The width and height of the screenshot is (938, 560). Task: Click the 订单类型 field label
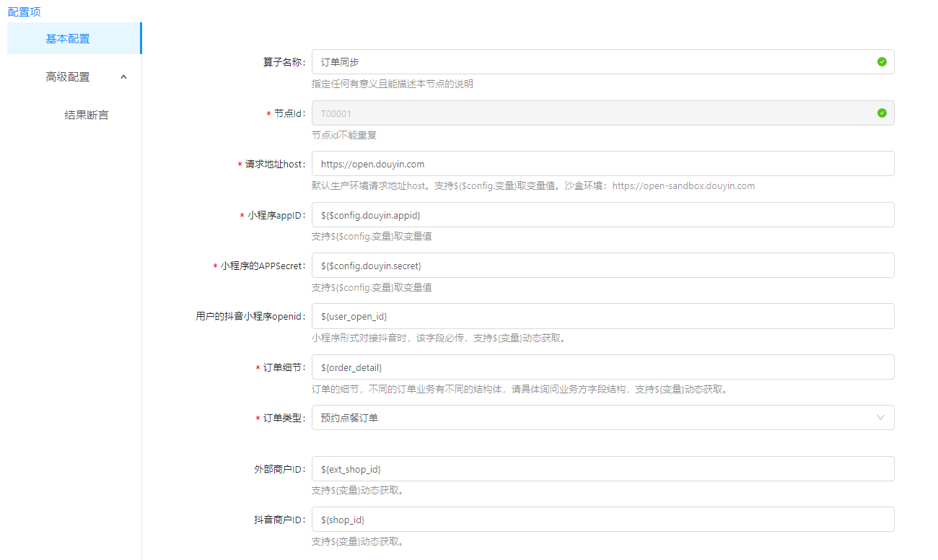pyautogui.click(x=284, y=419)
